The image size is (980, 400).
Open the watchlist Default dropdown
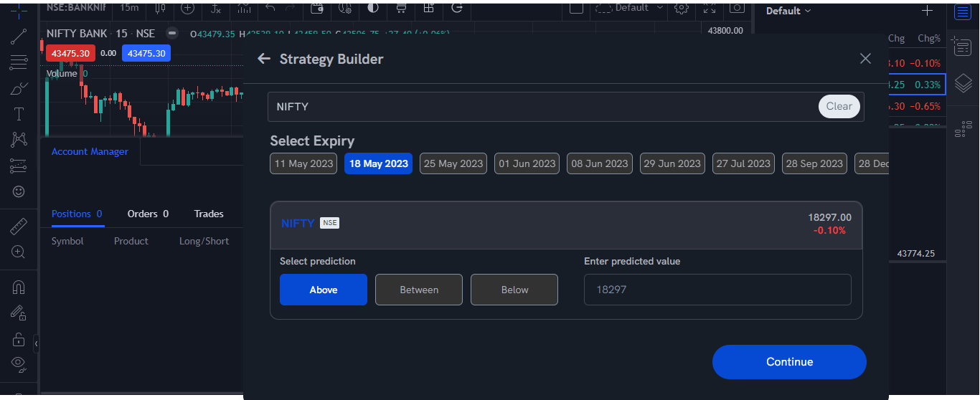788,11
